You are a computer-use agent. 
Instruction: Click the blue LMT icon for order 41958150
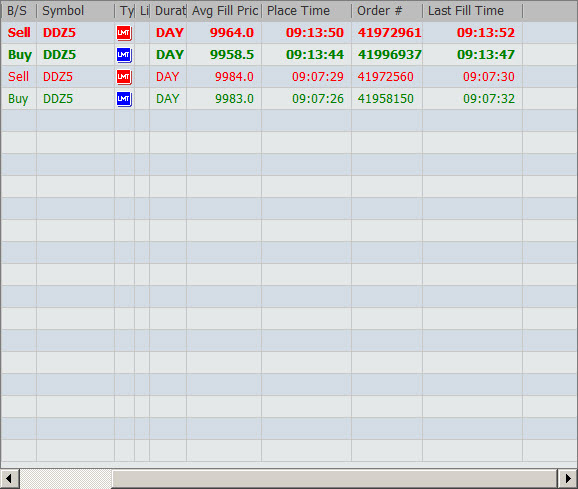[124, 99]
